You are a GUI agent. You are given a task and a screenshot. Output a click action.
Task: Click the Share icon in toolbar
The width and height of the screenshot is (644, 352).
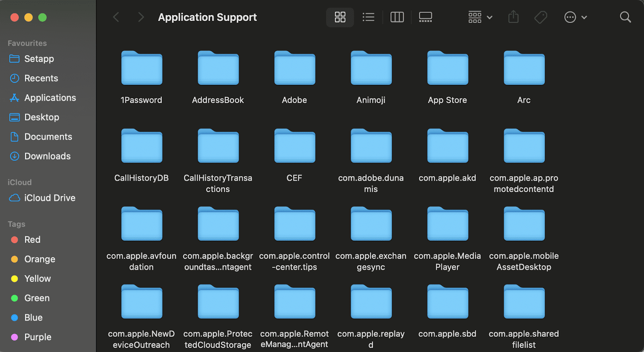click(513, 17)
